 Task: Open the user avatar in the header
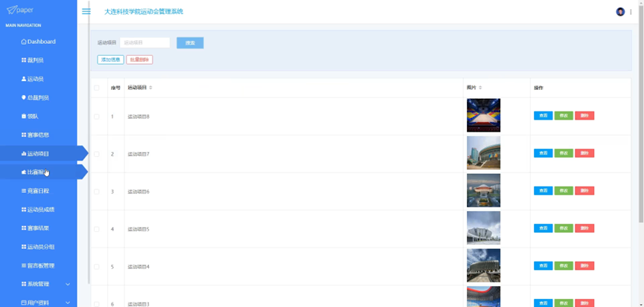[620, 12]
